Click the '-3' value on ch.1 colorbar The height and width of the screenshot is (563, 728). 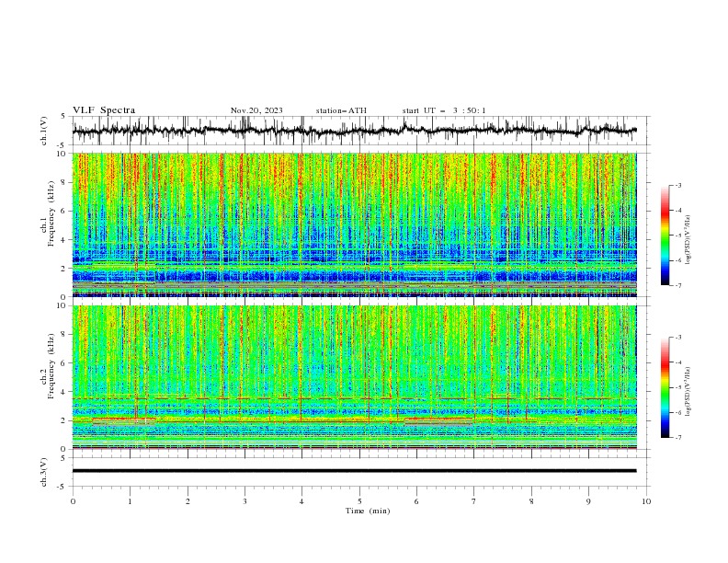click(677, 185)
